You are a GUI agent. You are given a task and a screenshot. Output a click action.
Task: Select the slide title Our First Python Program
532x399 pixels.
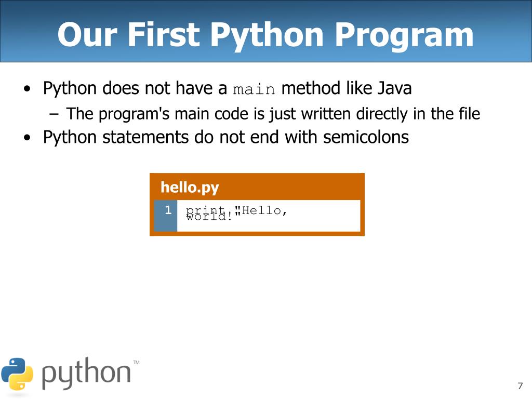[265, 35]
